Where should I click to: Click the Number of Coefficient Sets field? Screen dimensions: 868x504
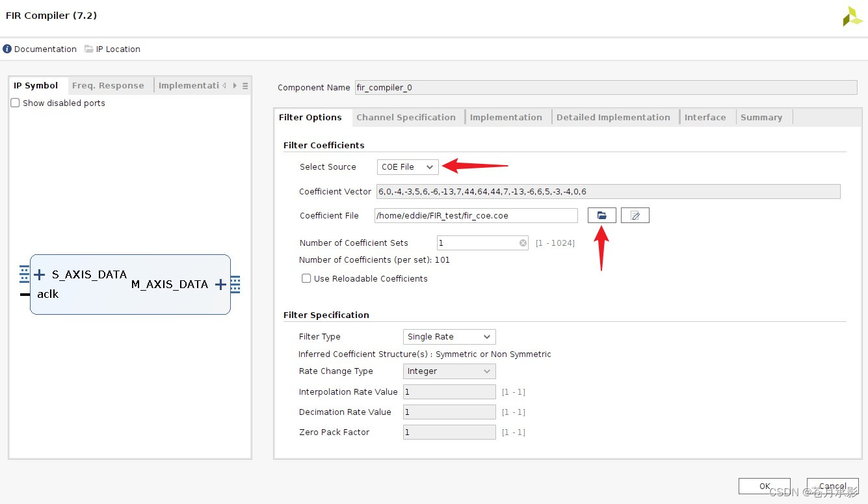(x=482, y=243)
